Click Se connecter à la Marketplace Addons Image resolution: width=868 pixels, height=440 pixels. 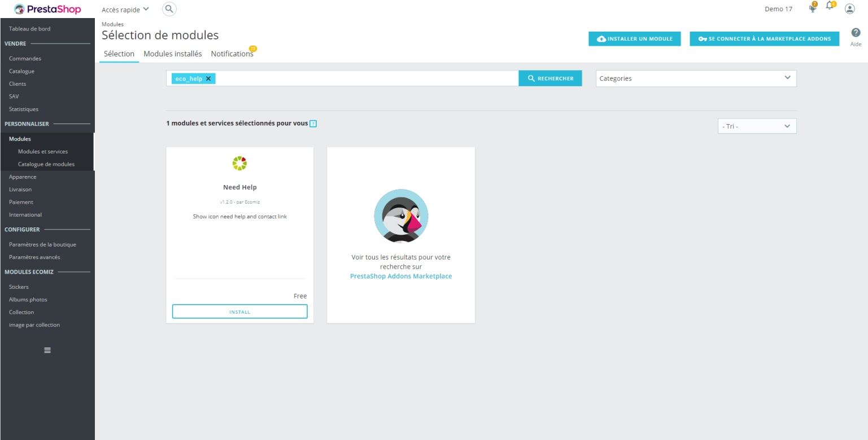(765, 39)
